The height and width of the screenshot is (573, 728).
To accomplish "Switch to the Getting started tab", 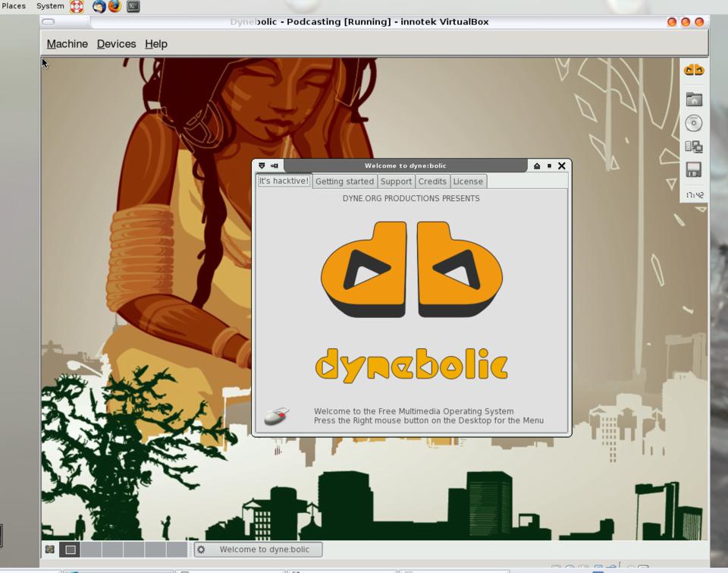I will [344, 181].
